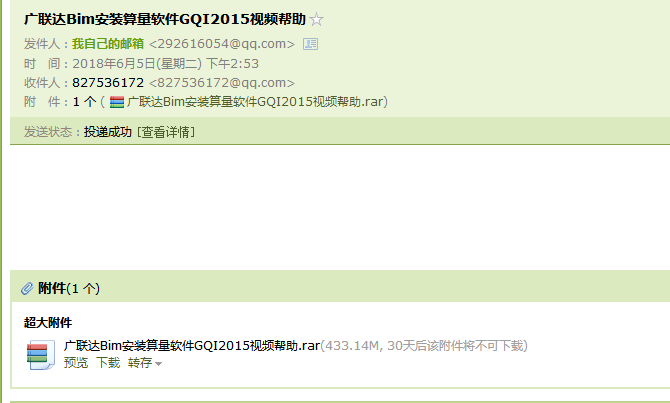
Task: Click the email subject title
Action: point(165,19)
